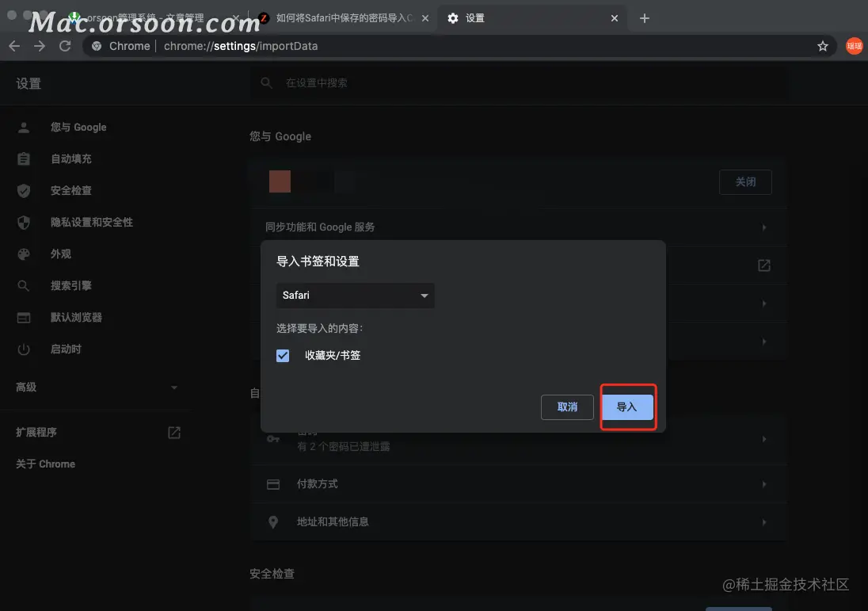Bookmark this page with star icon
868x611 pixels.
823,46
